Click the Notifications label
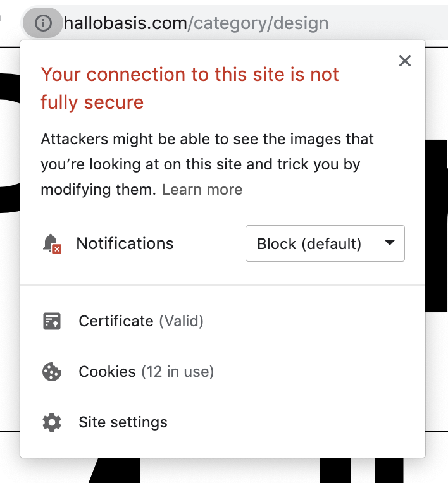This screenshot has height=483, width=448. 125,243
